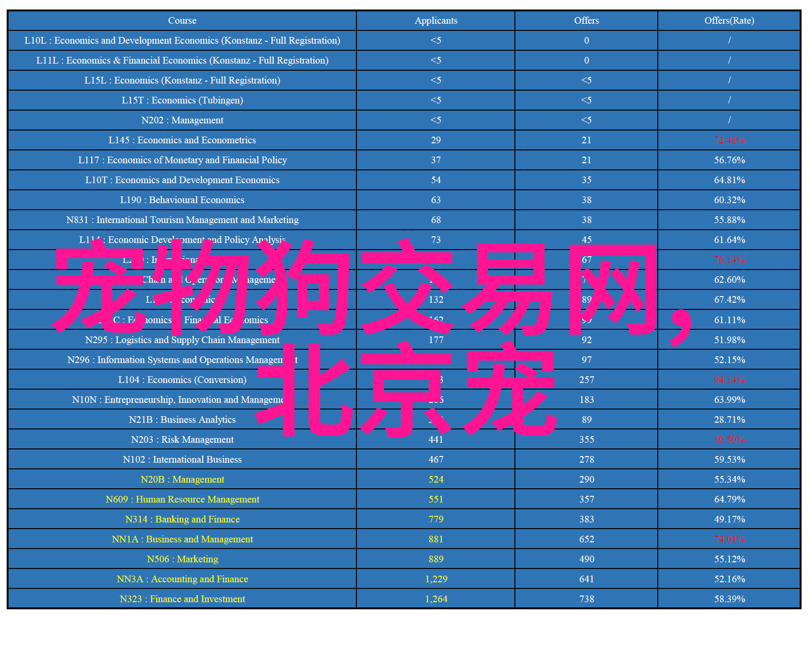Click the red 80.50% offer rate
The image size is (812, 652).
coord(729,439)
